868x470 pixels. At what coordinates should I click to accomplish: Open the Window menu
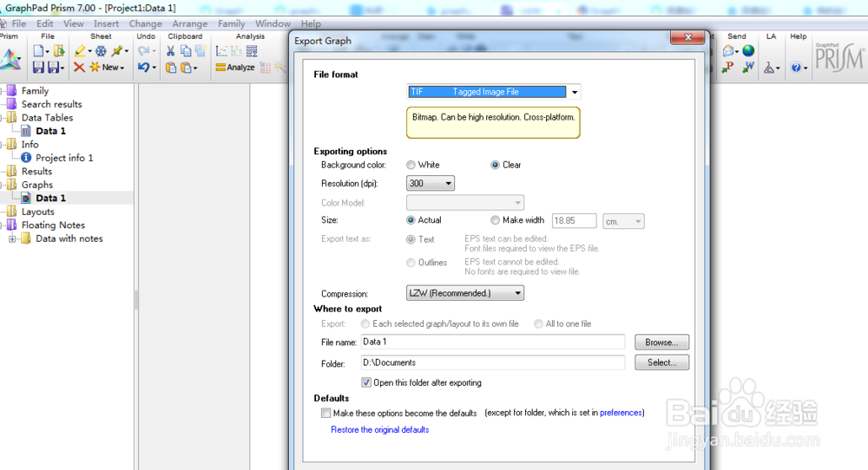(273, 23)
